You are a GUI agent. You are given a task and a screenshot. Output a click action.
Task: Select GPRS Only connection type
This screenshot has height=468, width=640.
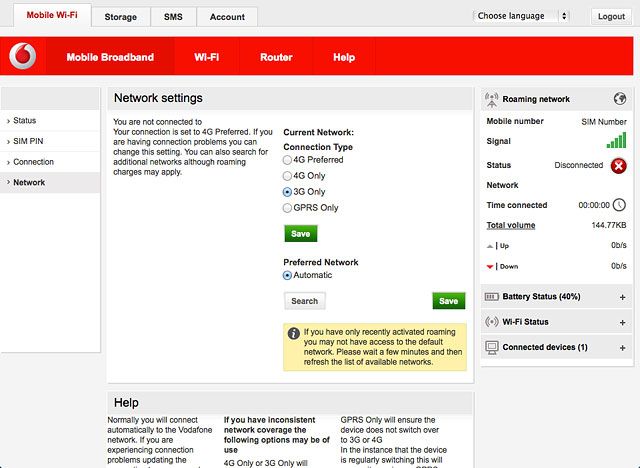coord(287,208)
